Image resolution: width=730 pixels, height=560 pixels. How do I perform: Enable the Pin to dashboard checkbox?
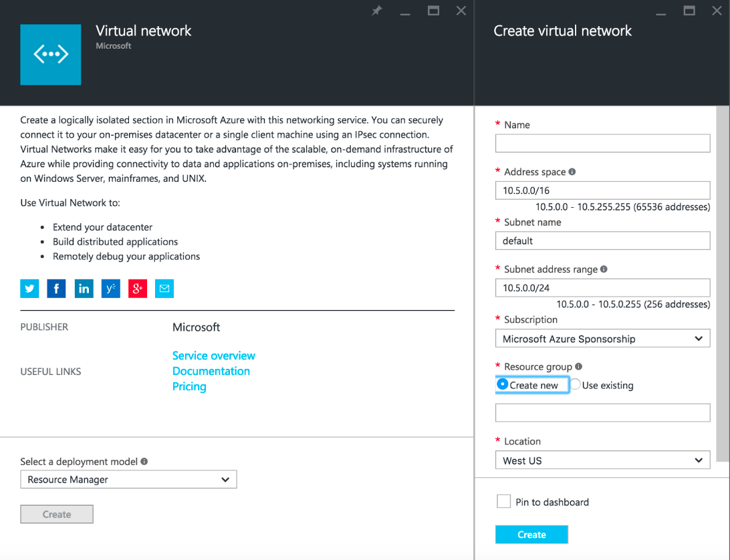pyautogui.click(x=504, y=502)
